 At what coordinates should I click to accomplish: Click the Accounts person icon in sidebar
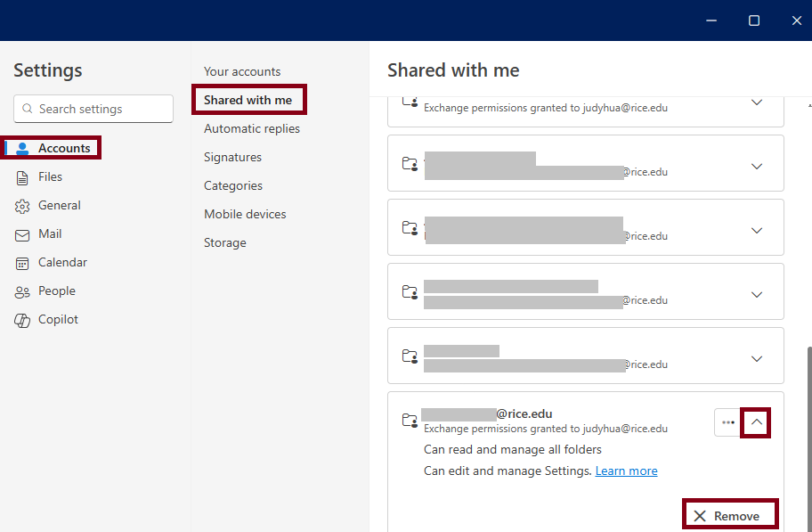point(23,148)
